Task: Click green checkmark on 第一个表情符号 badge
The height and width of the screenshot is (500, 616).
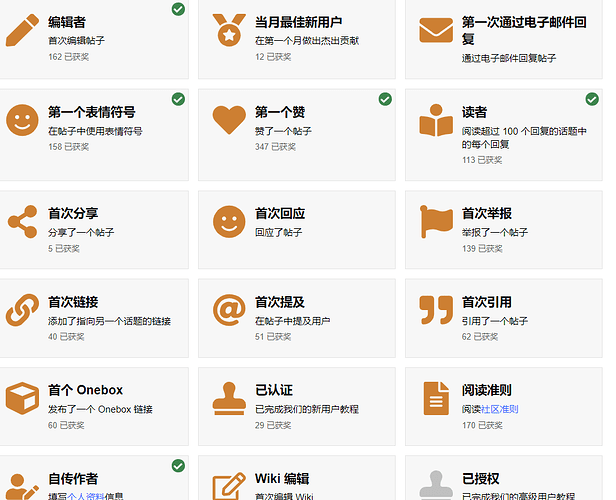Action: click(x=178, y=99)
